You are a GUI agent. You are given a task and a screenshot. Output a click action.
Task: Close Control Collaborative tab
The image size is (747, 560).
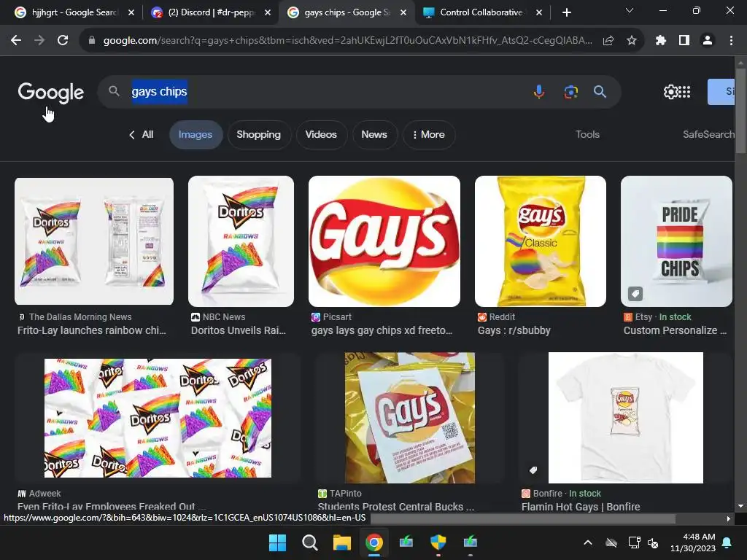coord(539,13)
